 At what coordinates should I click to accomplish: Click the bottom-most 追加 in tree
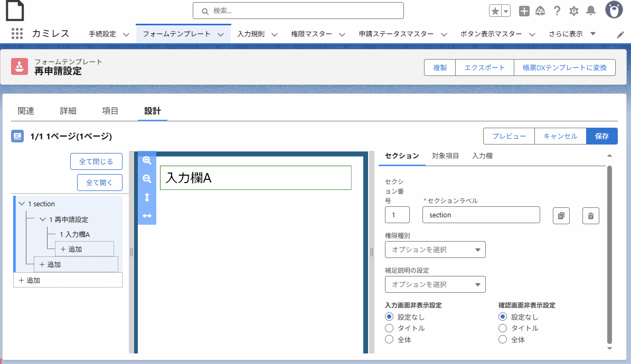[x=68, y=280]
